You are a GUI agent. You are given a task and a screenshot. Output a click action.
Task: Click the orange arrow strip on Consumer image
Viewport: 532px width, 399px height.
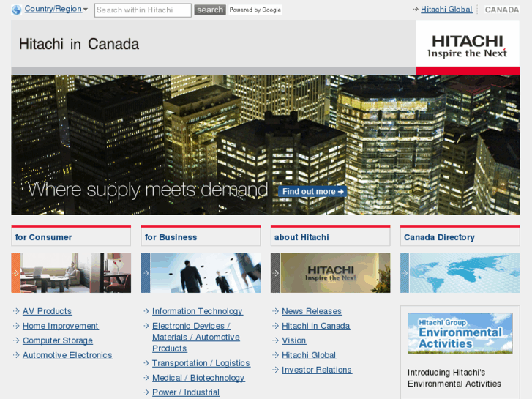15,272
